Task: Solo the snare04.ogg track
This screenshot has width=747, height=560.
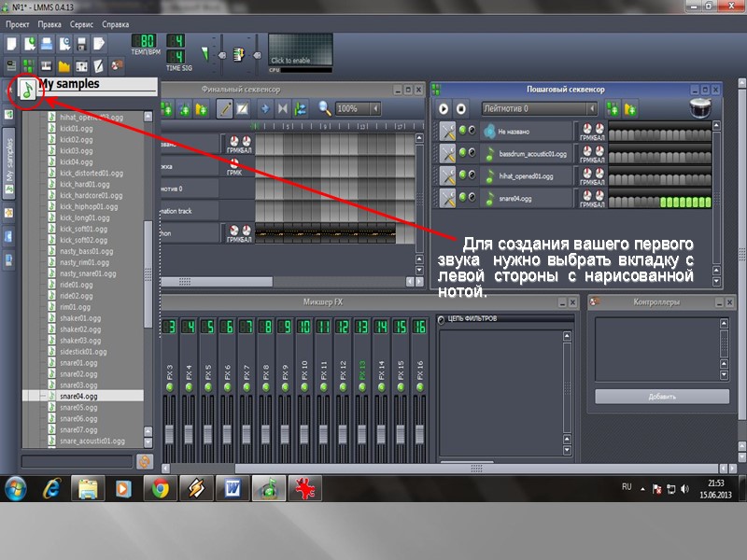Action: [x=472, y=197]
